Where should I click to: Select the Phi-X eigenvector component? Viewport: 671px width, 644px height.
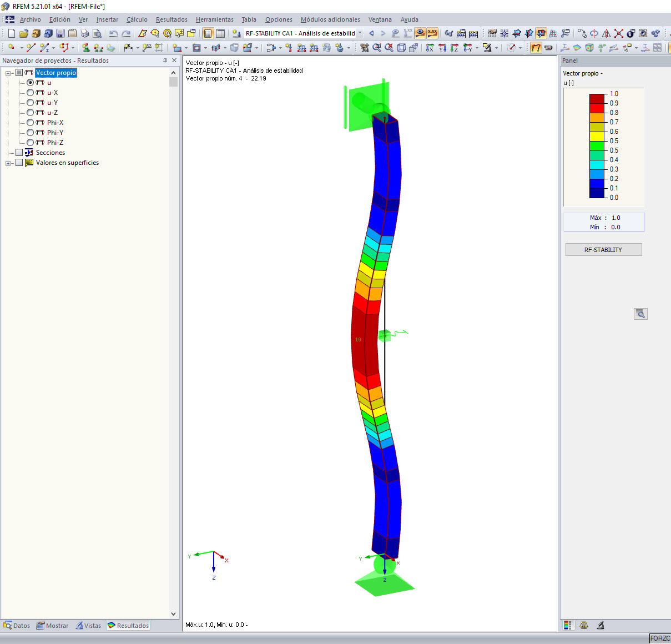tap(31, 122)
